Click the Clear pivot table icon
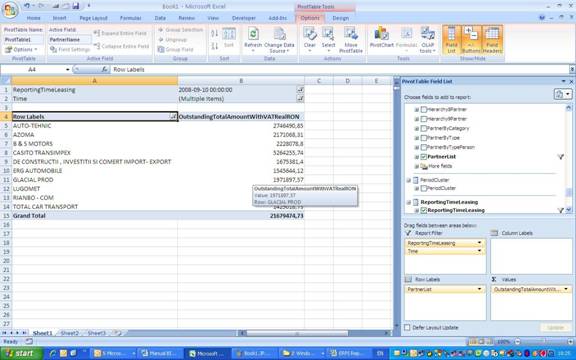This screenshot has width=576, height=360. [x=310, y=38]
